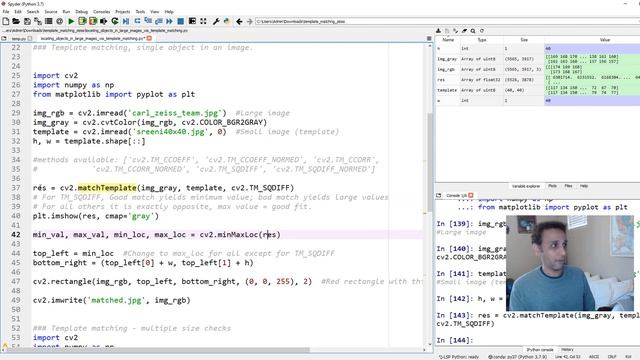The height and width of the screenshot is (360, 640).
Task: Click working directory path field
Action: point(447,21)
